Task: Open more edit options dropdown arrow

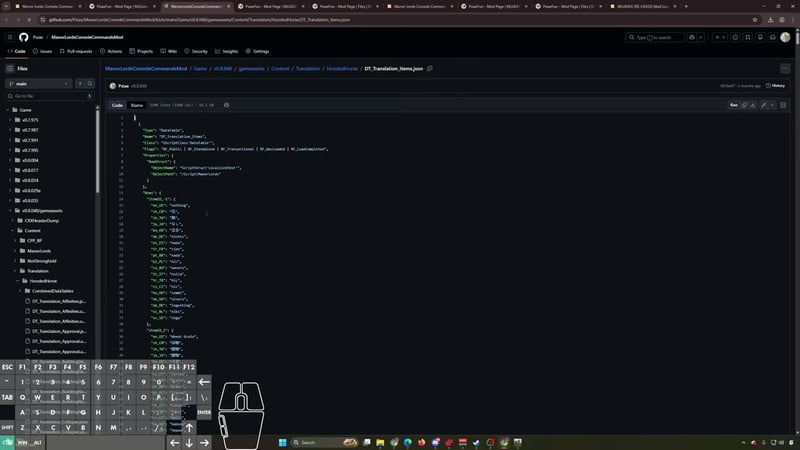Action: [x=772, y=105]
